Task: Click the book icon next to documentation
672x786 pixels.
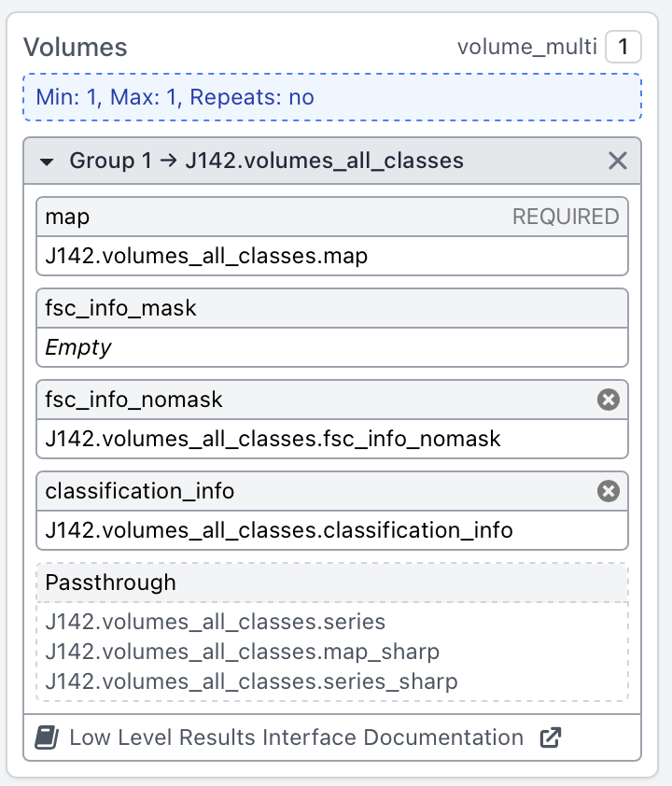Action: (47, 738)
